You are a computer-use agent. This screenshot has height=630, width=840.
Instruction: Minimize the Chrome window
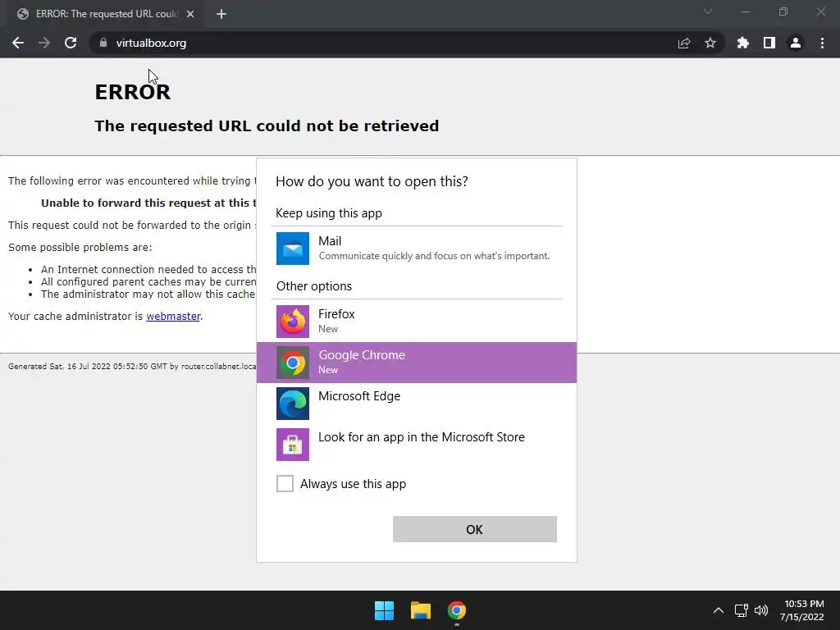pyautogui.click(x=745, y=11)
